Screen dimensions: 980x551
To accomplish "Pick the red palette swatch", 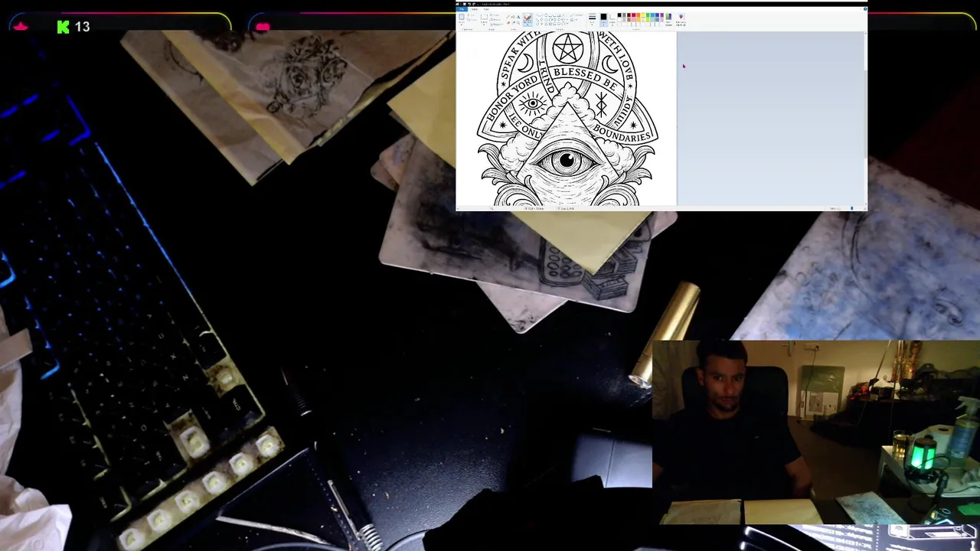I will (x=634, y=15).
